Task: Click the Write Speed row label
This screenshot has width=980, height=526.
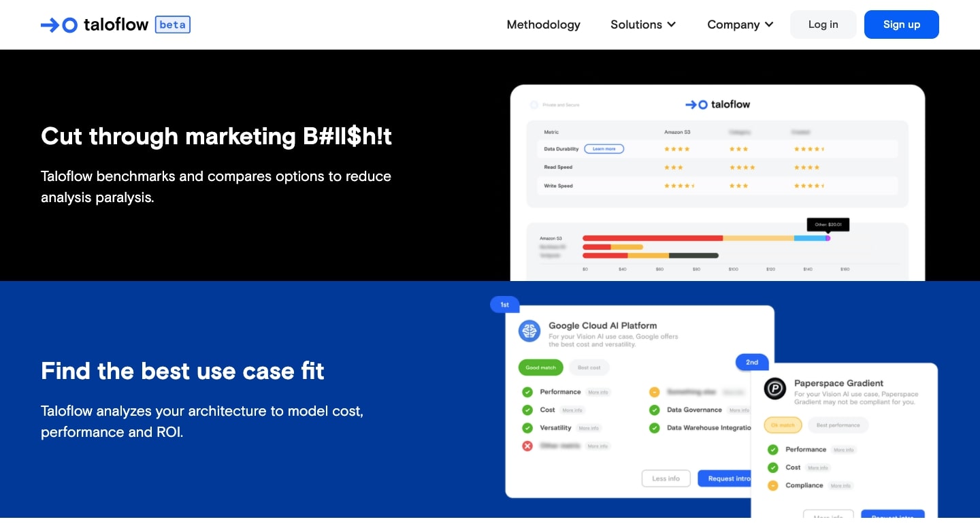Action: click(x=558, y=186)
